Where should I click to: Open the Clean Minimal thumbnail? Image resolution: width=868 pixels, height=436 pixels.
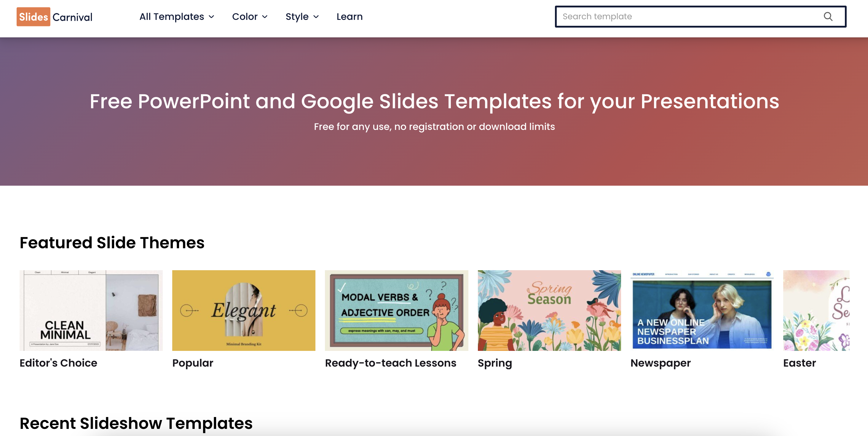click(x=91, y=310)
